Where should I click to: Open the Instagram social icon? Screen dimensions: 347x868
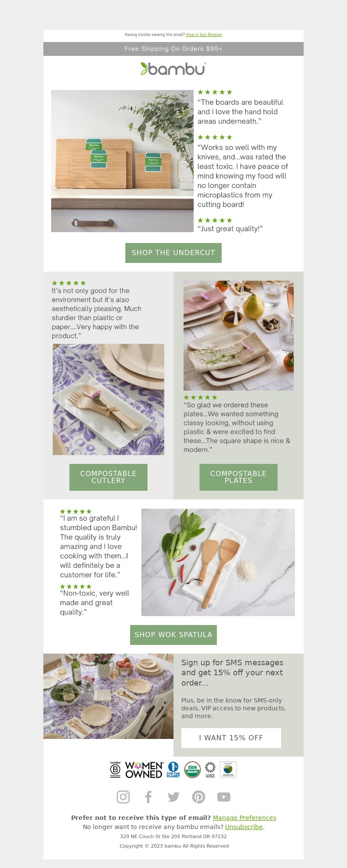click(123, 797)
